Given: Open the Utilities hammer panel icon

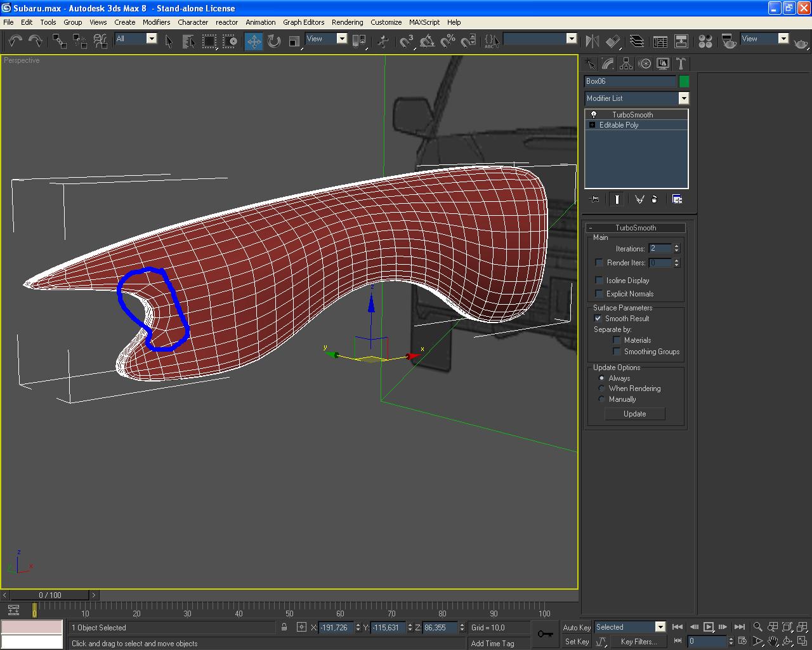Looking at the screenshot, I should point(681,63).
